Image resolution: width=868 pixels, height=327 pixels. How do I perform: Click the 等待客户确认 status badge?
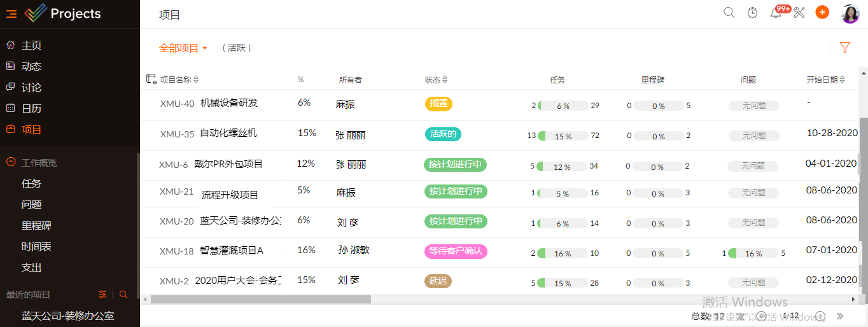pos(456,251)
